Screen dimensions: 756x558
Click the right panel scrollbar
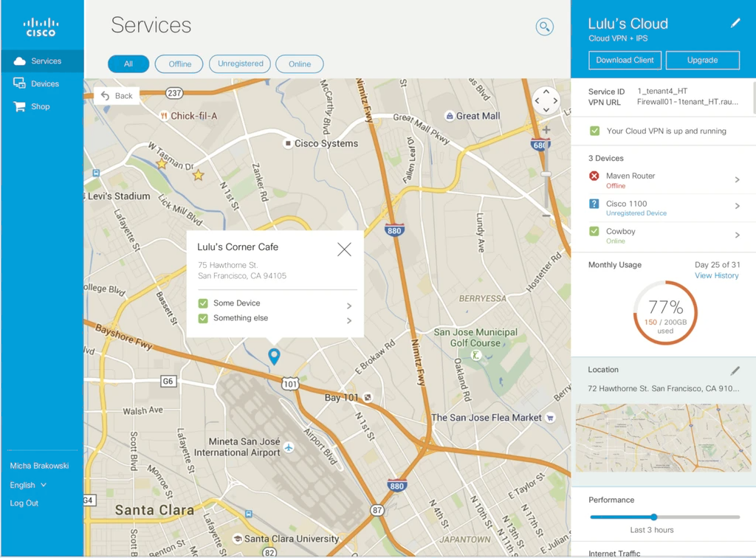coord(754,98)
